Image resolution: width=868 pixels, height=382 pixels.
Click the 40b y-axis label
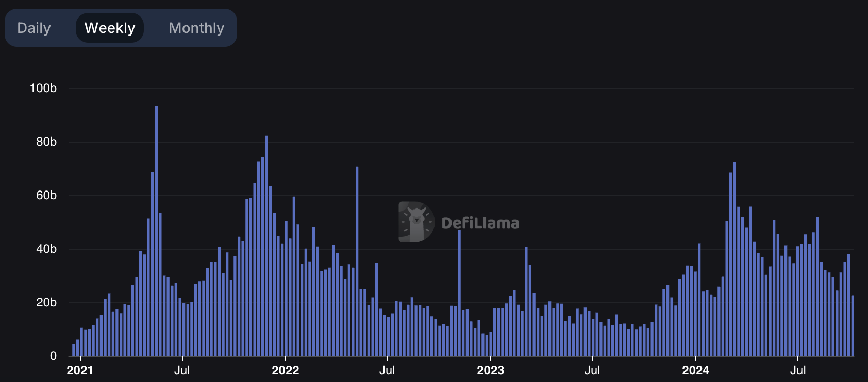pos(46,249)
